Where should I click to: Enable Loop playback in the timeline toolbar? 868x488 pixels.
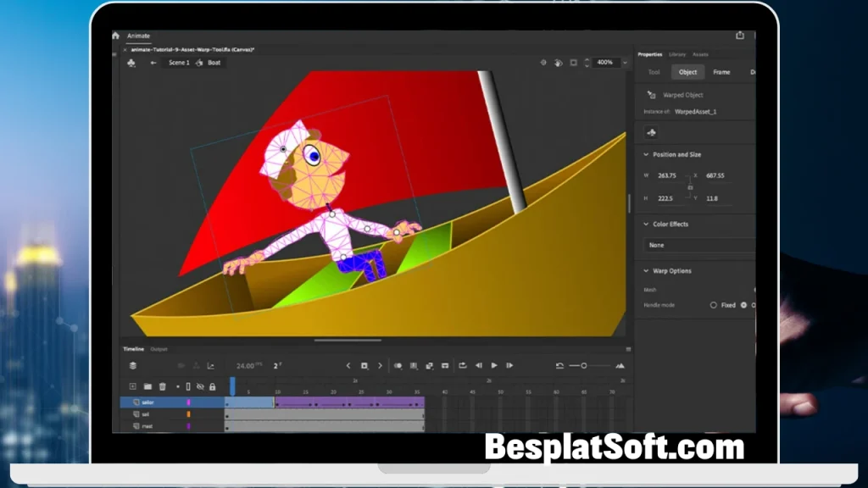[x=463, y=365]
